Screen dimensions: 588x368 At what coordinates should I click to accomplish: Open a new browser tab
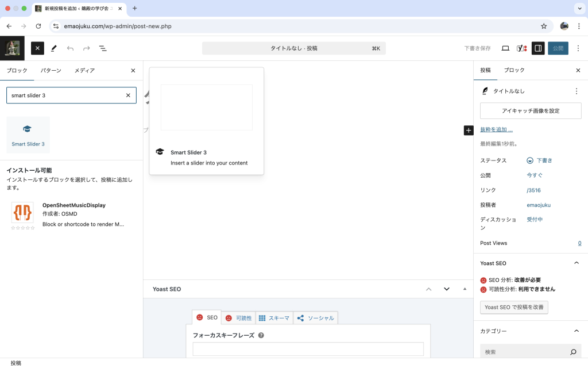click(x=134, y=8)
